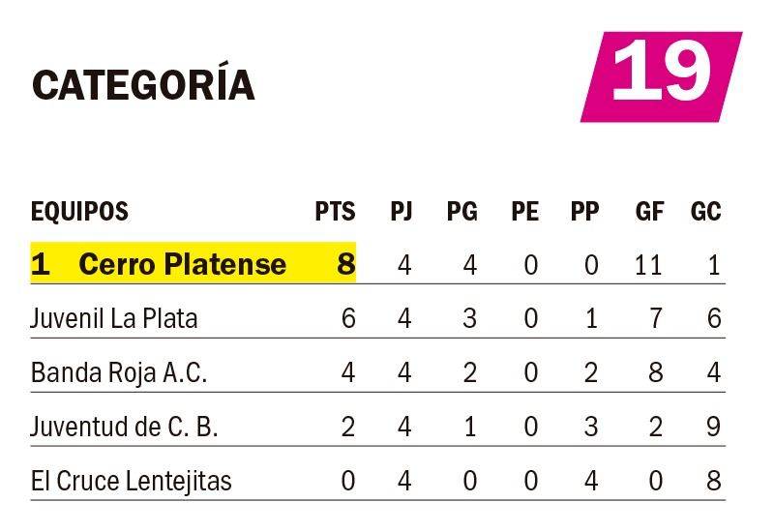774x532 pixels.
Task: Select the Juventud de C. B. team
Action: click(125, 427)
